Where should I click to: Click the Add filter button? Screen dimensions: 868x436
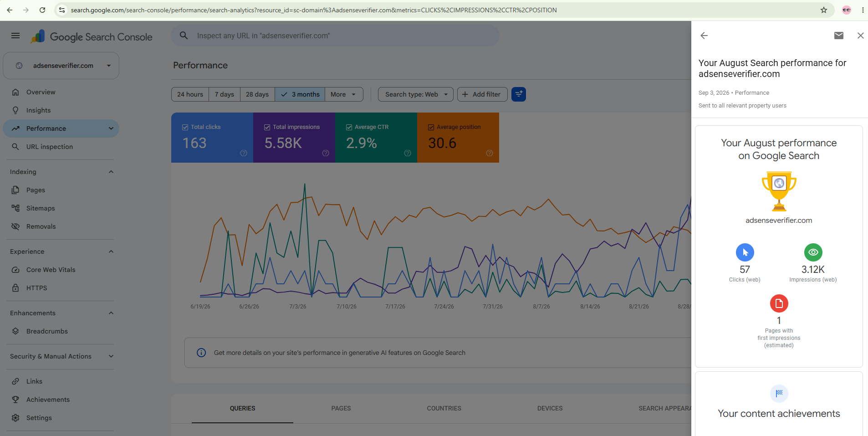(x=482, y=94)
